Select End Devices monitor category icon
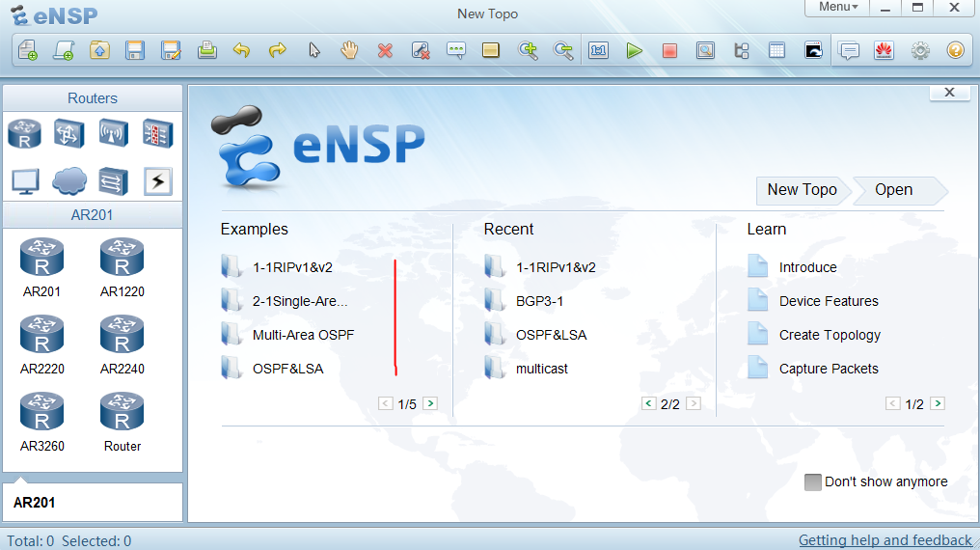This screenshot has width=980, height=550. [25, 181]
